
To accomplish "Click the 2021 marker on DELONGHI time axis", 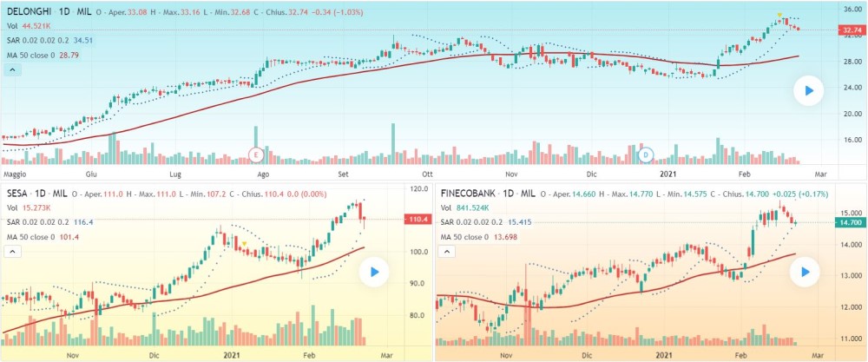I will pos(668,173).
